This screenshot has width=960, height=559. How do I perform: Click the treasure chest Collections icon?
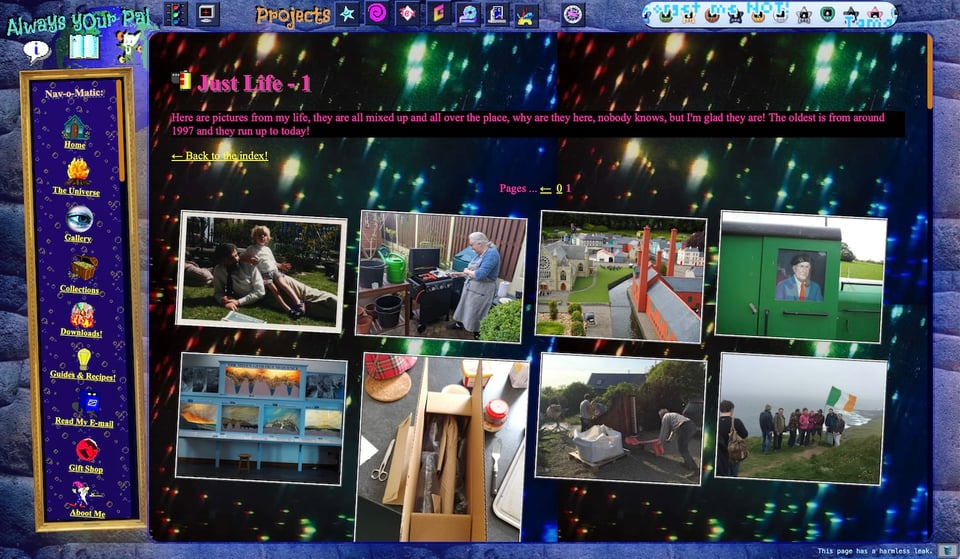[x=84, y=268]
